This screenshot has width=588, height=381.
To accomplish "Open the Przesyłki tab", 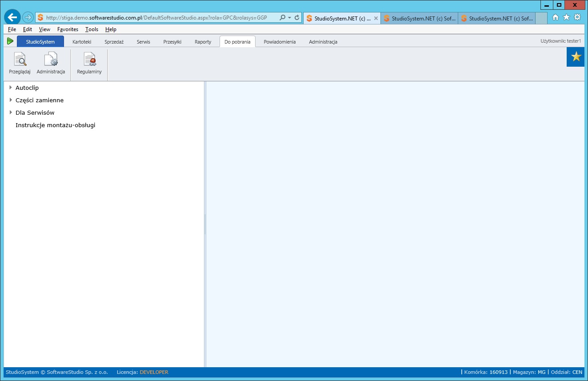I will (172, 42).
